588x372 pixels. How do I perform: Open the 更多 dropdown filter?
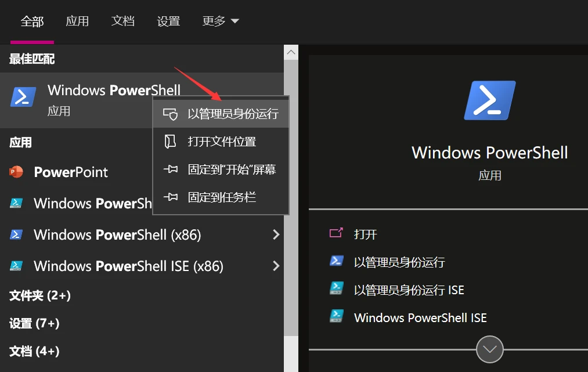pyautogui.click(x=221, y=21)
